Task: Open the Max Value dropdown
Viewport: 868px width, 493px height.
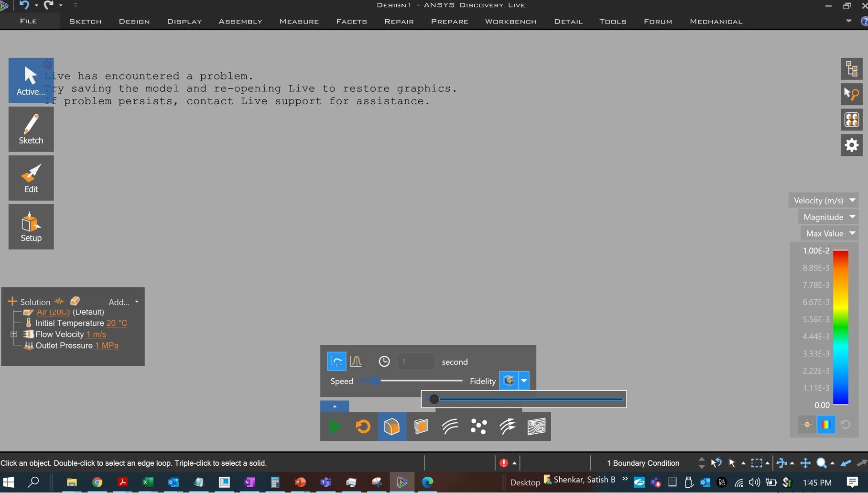Action: [x=830, y=233]
